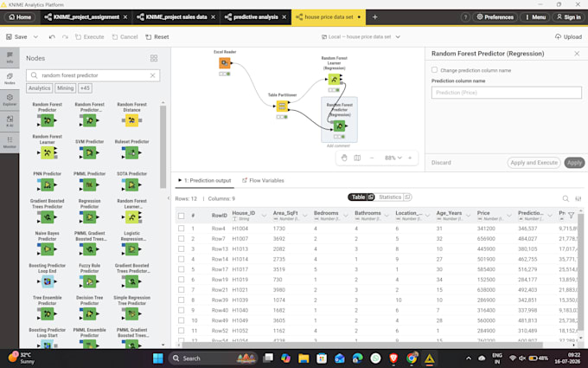Tick the checkbox for Row13
The width and height of the screenshot is (588, 368).
tap(181, 249)
